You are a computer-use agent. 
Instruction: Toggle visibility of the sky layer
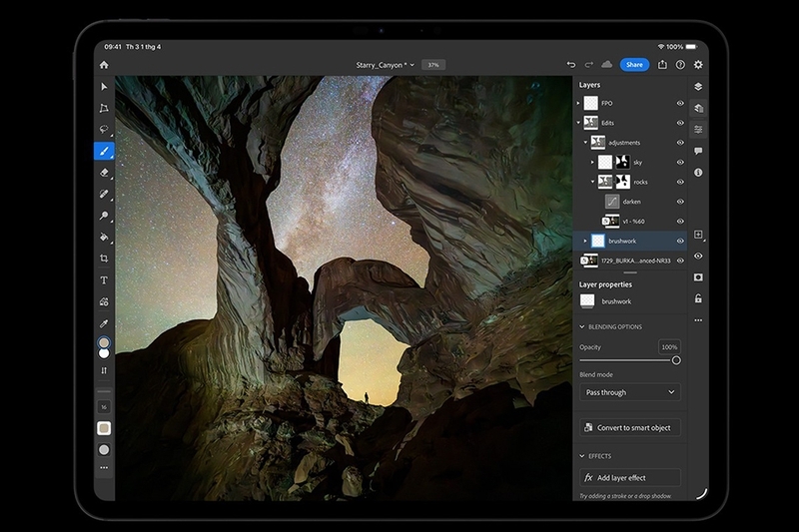(x=680, y=162)
